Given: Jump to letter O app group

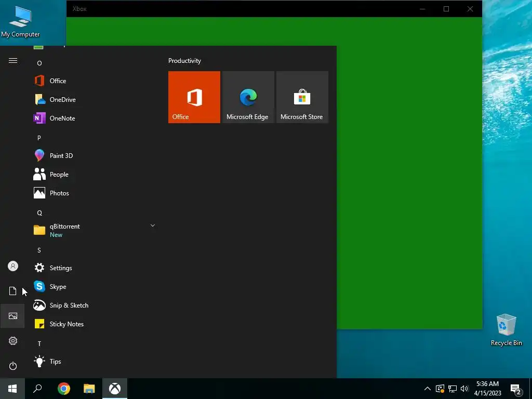Looking at the screenshot, I should click(39, 63).
